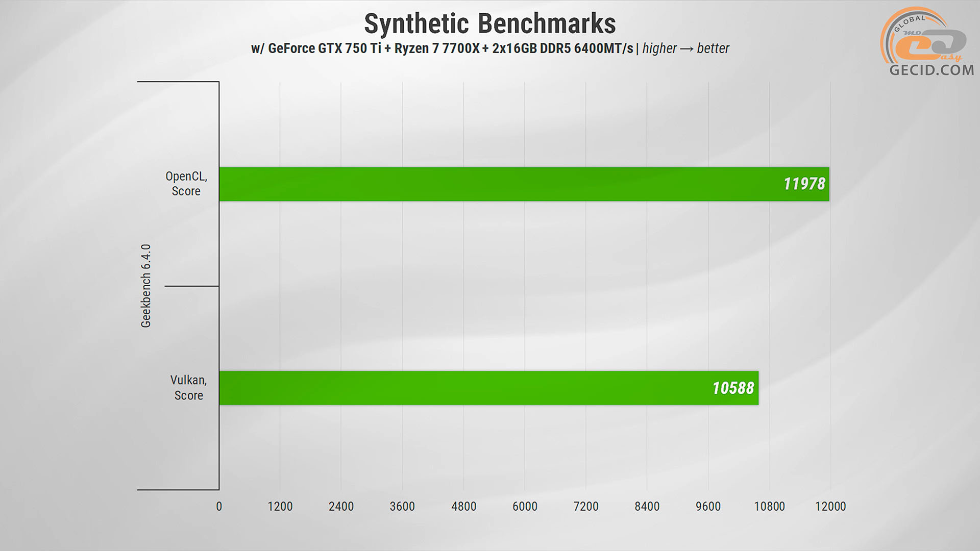Click the 7200 axis tick label
980x551 pixels.
point(586,507)
